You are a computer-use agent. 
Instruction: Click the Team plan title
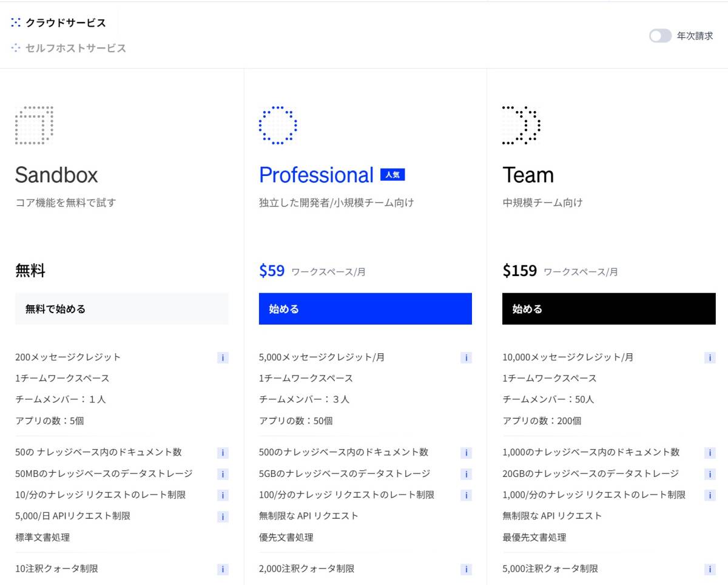click(x=528, y=175)
